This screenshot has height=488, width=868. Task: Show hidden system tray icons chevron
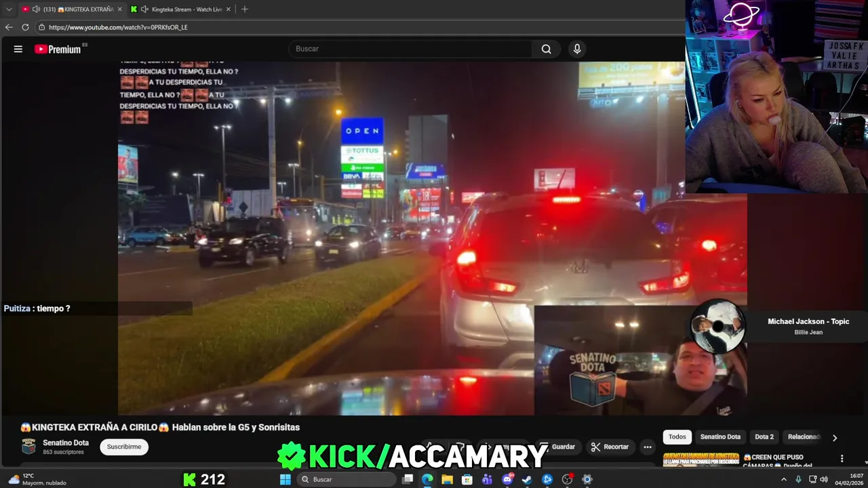click(x=784, y=479)
